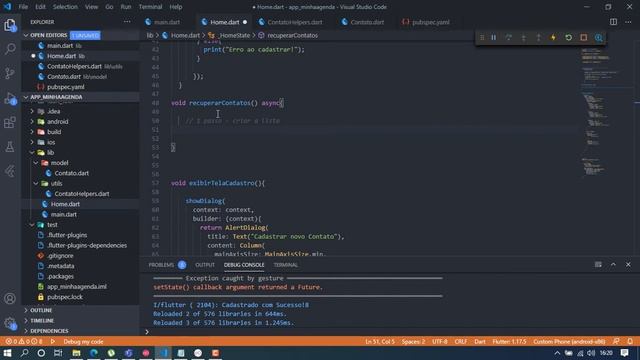Screen dimensions: 640x360
Task: Change device Custom Phone (android-x86)
Action: click(x=569, y=341)
